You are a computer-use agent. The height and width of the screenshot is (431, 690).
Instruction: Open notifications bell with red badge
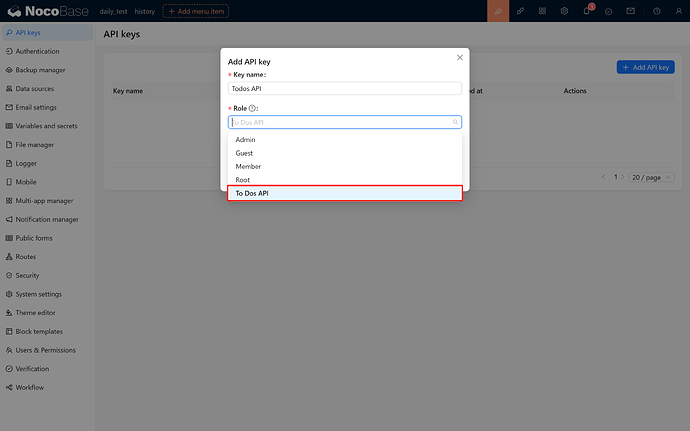tap(587, 11)
